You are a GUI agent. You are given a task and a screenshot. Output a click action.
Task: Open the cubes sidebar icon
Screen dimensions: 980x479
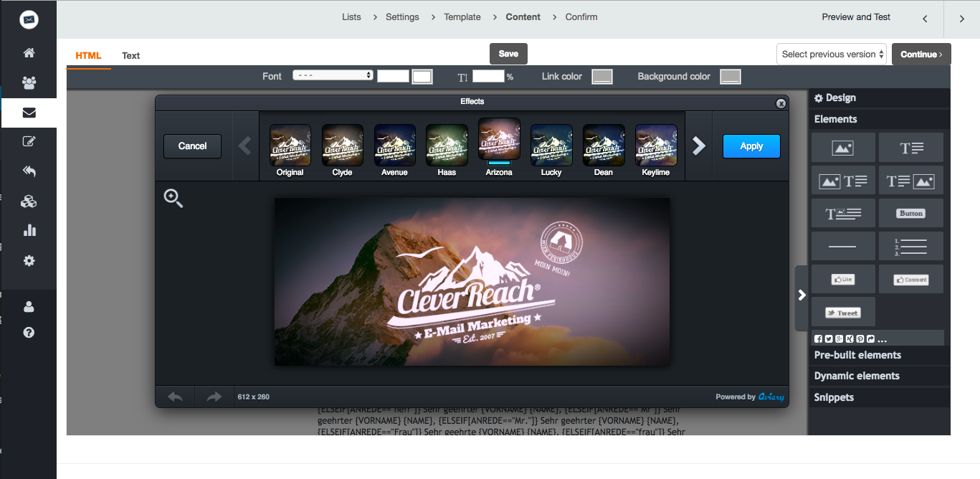pyautogui.click(x=29, y=201)
